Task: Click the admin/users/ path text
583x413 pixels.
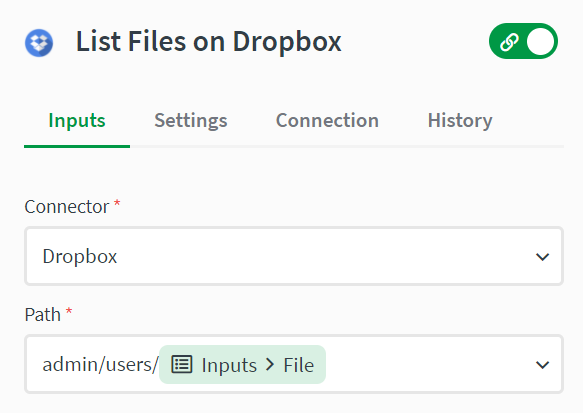Action: [x=100, y=365]
